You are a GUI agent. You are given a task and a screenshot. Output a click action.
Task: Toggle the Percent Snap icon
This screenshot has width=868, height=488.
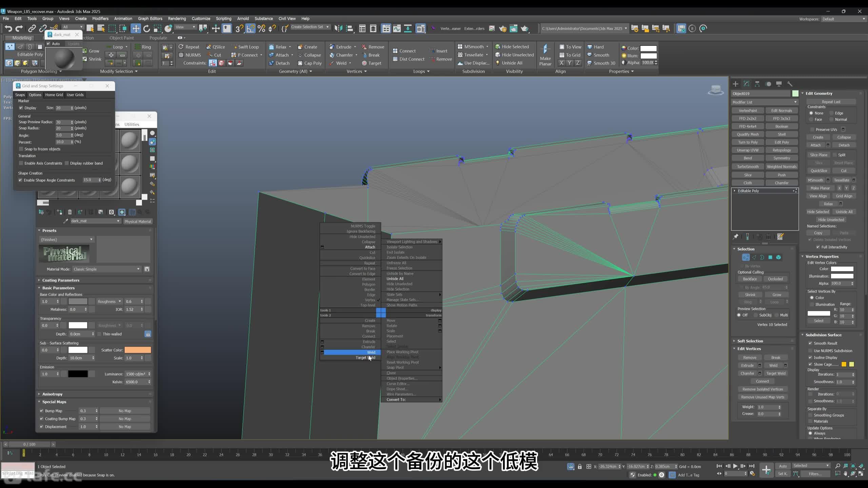point(261,28)
